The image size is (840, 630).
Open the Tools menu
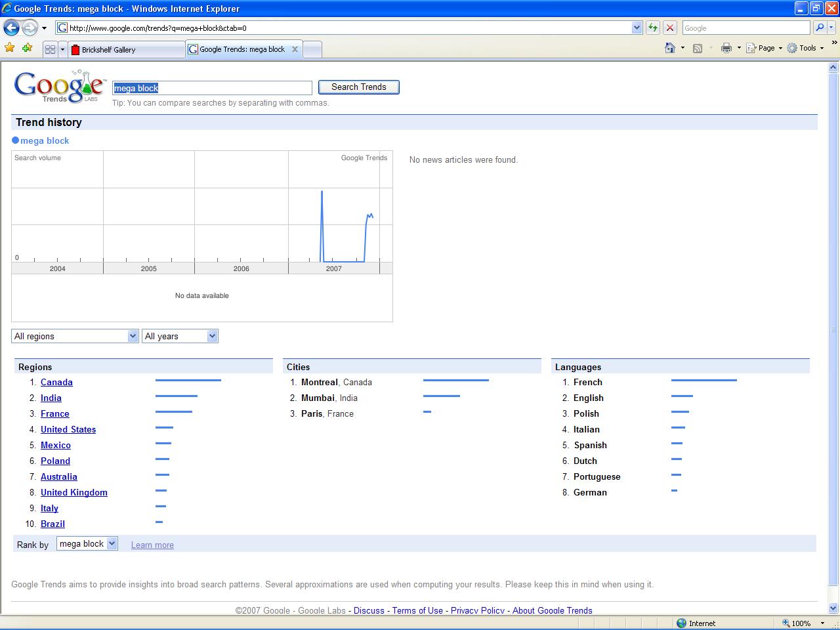click(x=805, y=48)
